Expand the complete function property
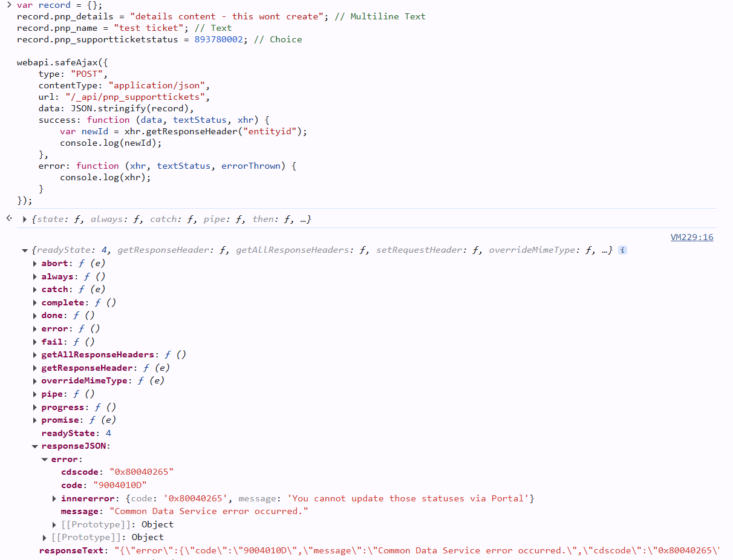This screenshot has width=733, height=560. (34, 302)
